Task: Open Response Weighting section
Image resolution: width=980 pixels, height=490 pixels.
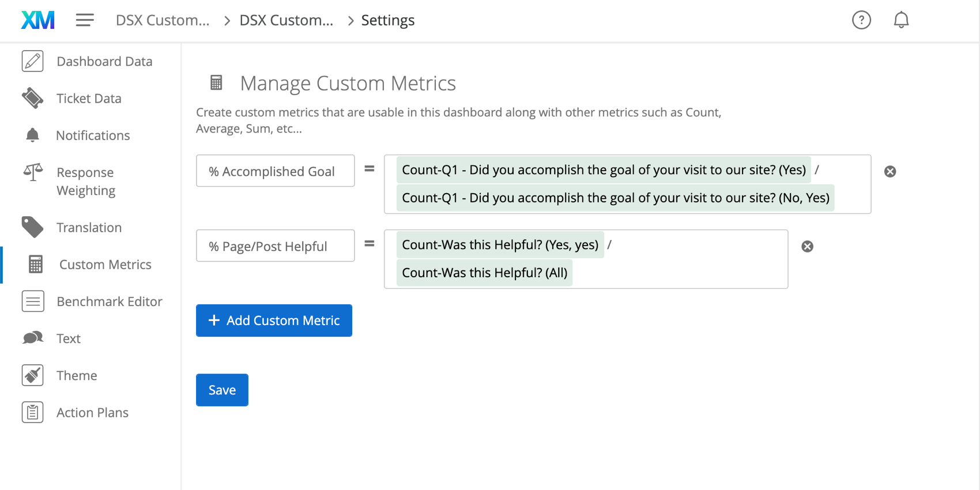Action: (86, 181)
